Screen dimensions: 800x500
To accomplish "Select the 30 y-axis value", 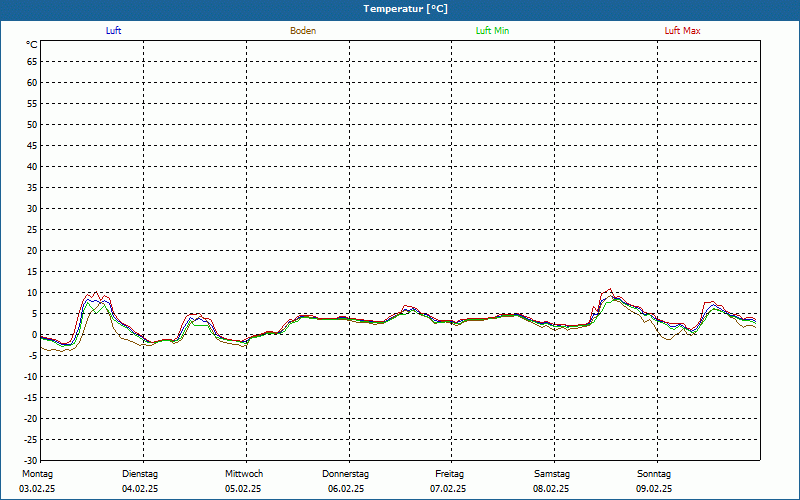I will coord(32,209).
